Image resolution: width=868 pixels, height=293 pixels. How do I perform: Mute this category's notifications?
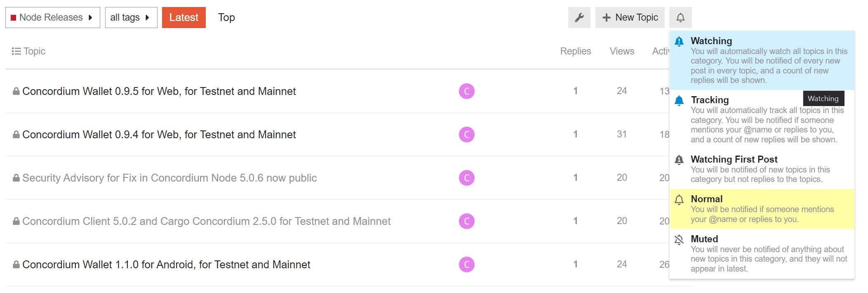762,253
